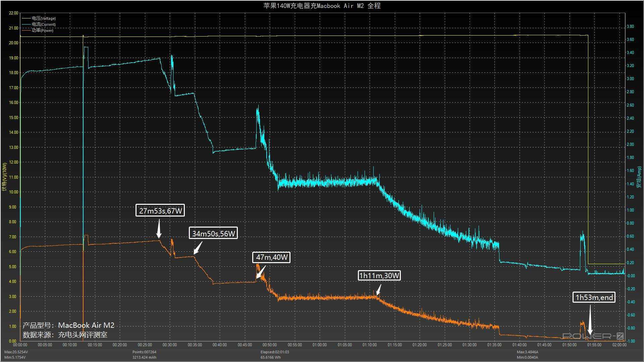Viewport: 644px width, 362px height.
Task: Select the 34m50s,56W annotation label
Action: point(213,233)
